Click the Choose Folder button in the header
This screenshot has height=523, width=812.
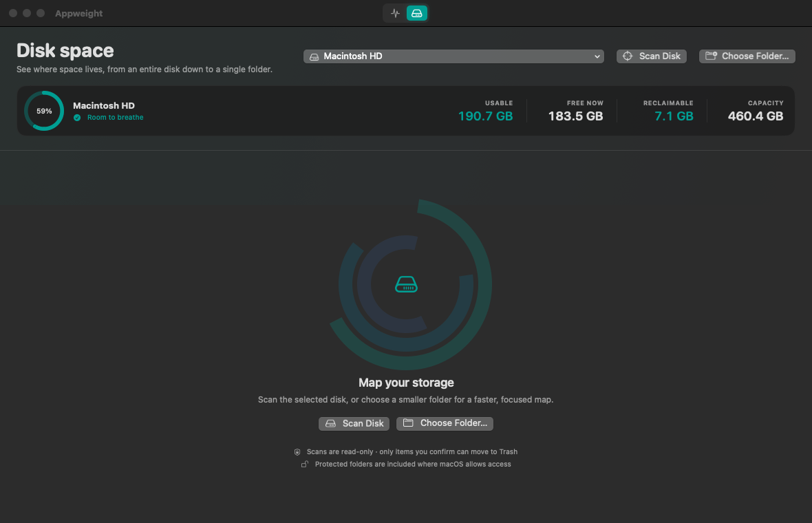pos(747,56)
